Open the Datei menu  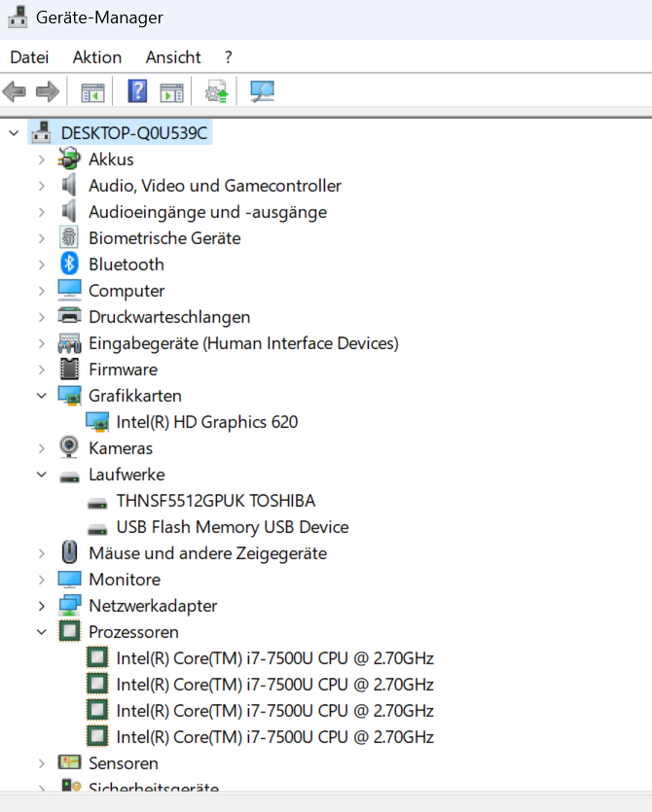tap(29, 57)
